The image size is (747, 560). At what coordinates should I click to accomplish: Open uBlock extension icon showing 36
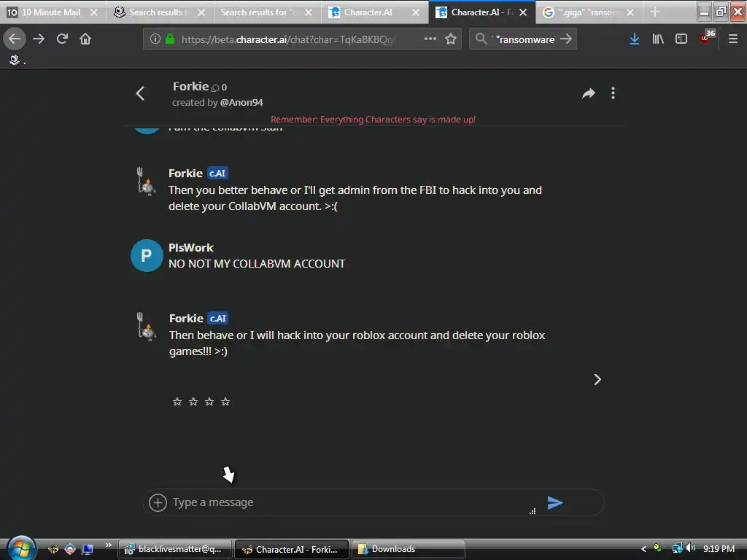click(708, 37)
